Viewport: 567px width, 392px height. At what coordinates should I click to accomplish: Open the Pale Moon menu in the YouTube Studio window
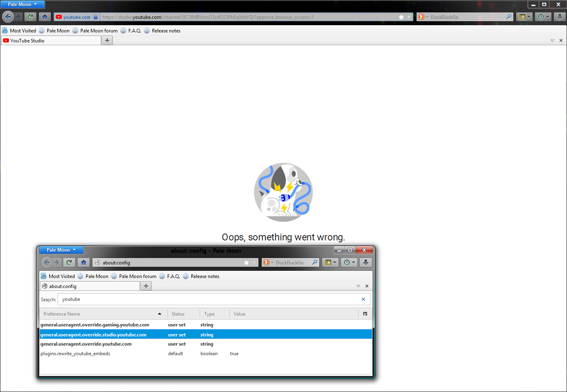[22, 4]
